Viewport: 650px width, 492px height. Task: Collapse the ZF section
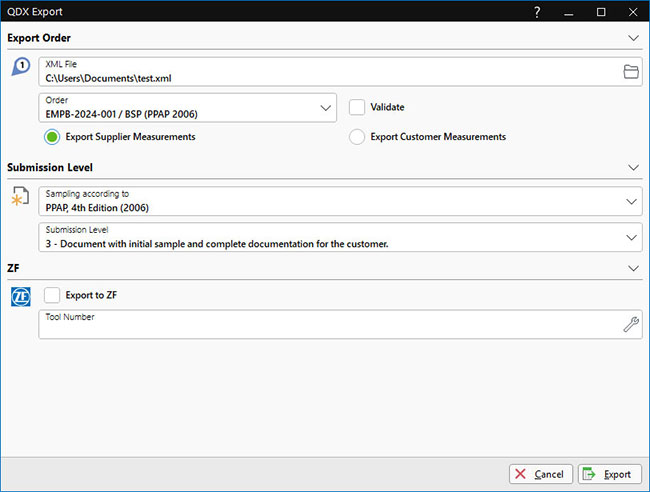633,268
